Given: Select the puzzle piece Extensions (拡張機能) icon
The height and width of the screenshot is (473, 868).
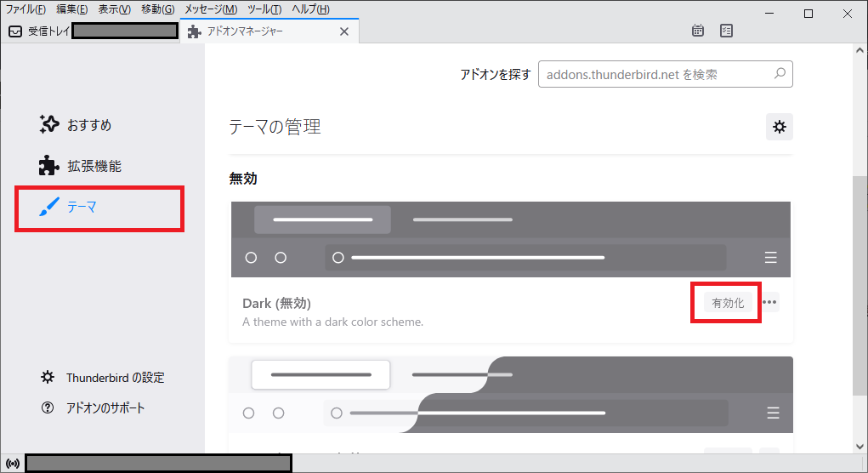Looking at the screenshot, I should [48, 166].
